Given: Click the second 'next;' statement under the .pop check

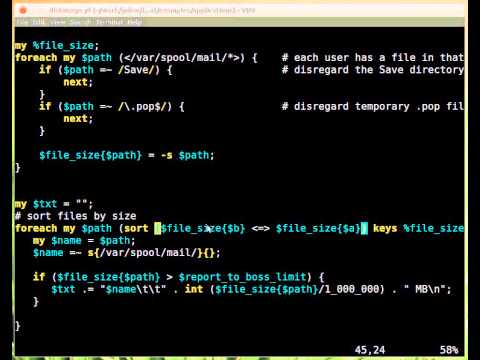Looking at the screenshot, I should tap(78, 119).
